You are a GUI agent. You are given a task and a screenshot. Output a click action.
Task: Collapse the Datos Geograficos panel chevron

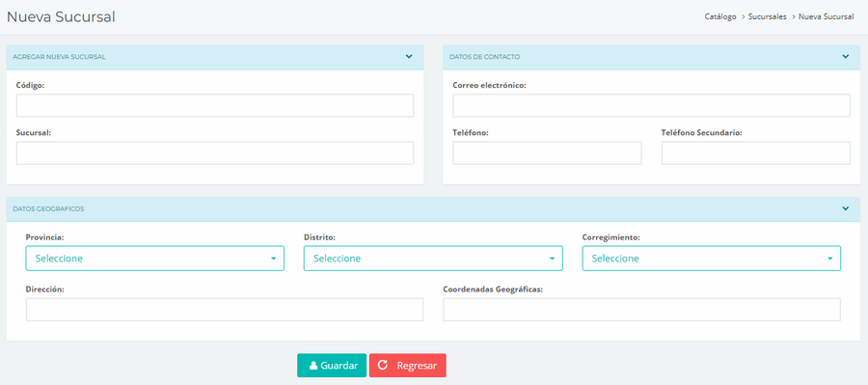click(x=845, y=208)
